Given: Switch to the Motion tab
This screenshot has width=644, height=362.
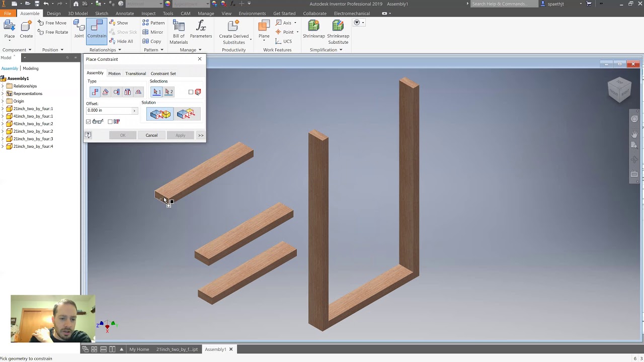Looking at the screenshot, I should pyautogui.click(x=114, y=73).
